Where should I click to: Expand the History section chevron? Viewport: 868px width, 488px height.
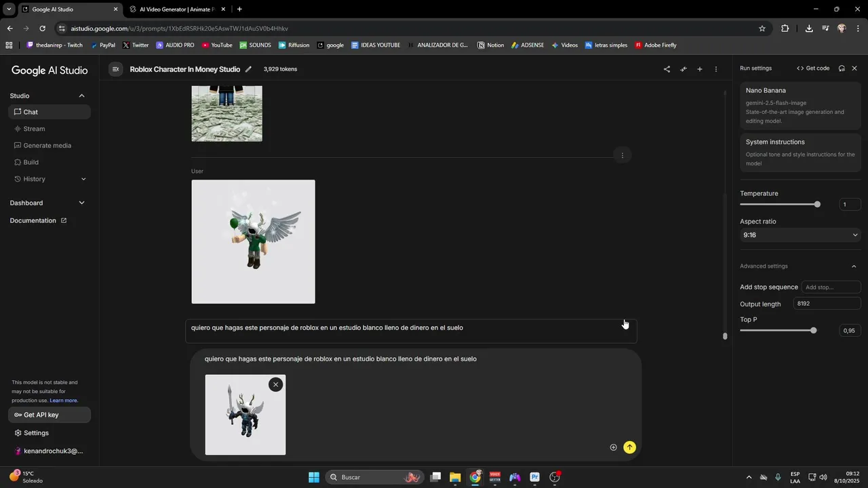(x=83, y=179)
